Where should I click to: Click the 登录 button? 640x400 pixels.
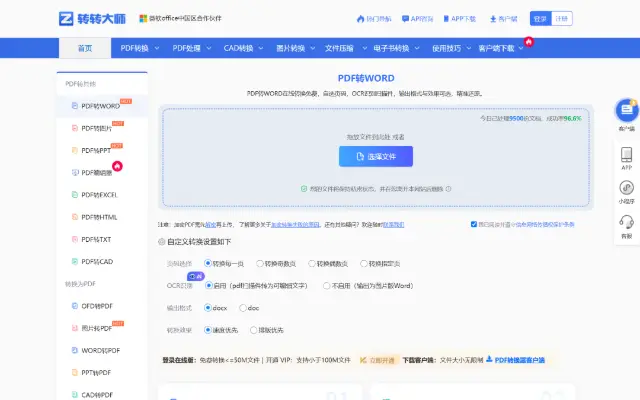[x=540, y=19]
